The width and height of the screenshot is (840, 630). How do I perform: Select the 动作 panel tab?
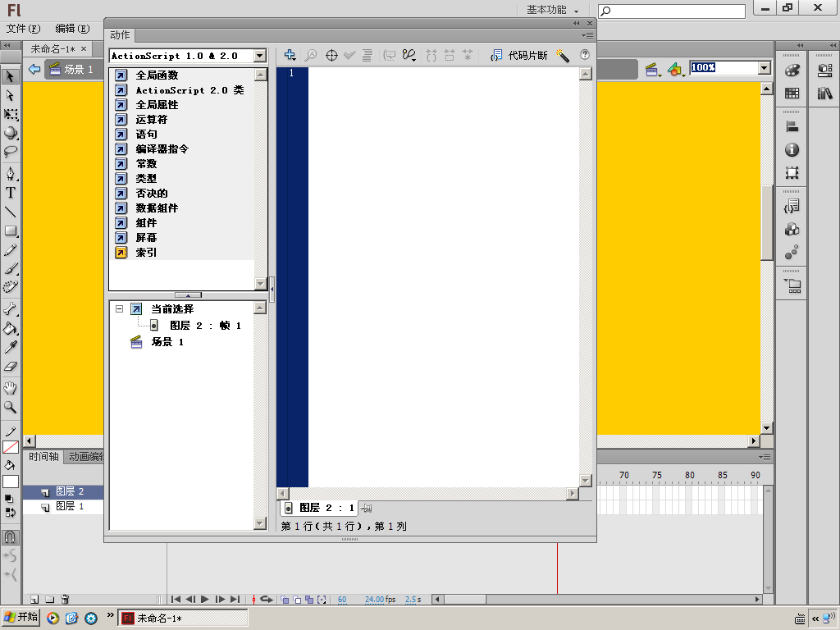[120, 34]
